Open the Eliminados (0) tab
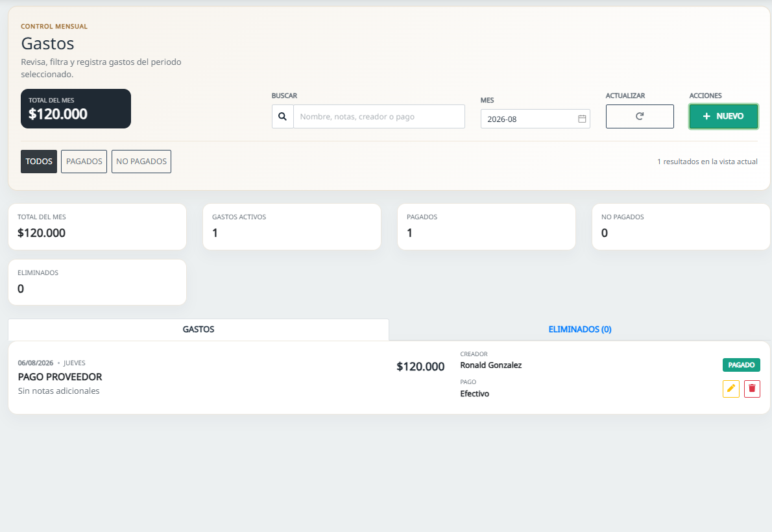Image resolution: width=772 pixels, height=532 pixels. tap(580, 330)
